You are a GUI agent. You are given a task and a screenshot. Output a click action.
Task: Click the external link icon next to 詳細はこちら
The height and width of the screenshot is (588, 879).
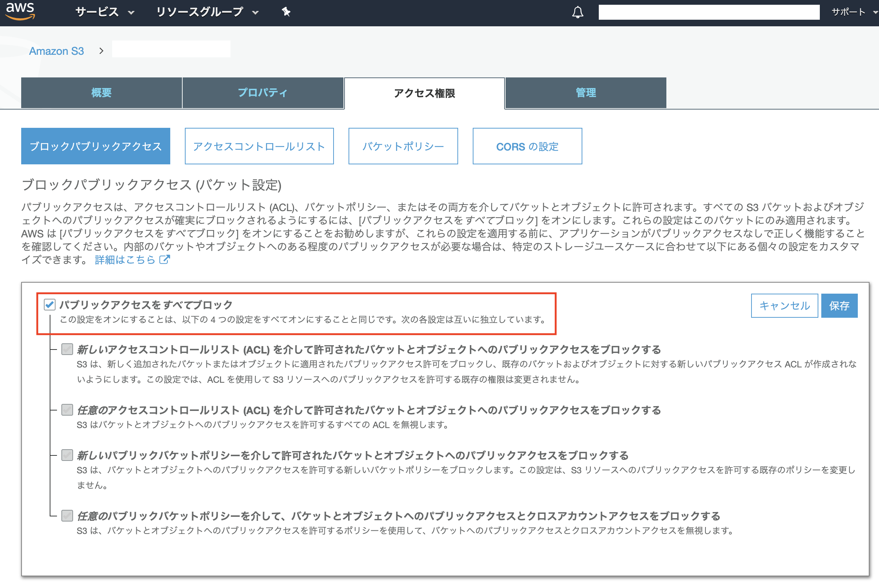point(164,259)
